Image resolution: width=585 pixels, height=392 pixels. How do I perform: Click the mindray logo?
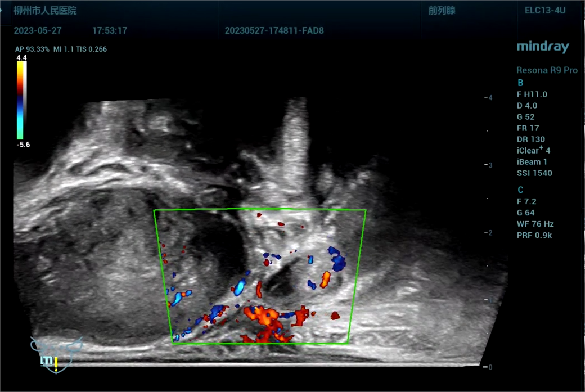543,47
